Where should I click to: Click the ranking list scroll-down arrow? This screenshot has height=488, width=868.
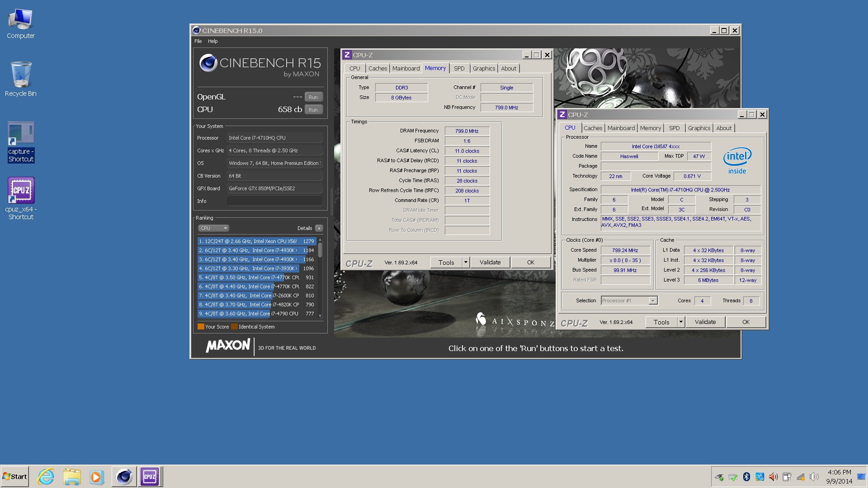click(x=320, y=315)
